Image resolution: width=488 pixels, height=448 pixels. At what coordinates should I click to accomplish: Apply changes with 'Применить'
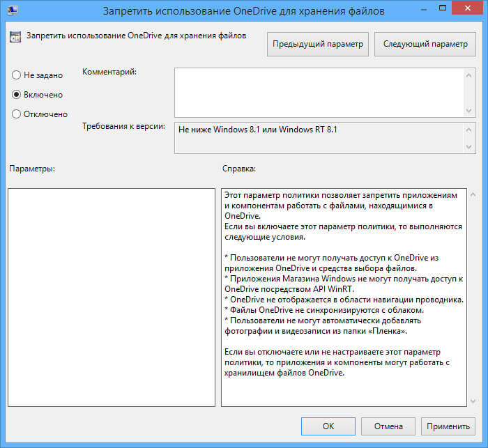(x=448, y=426)
